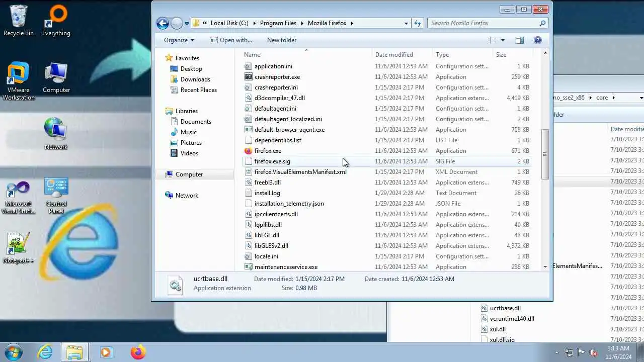The image size is (644, 362).
Task: Select Libraries in navigation pane
Action: [186, 111]
